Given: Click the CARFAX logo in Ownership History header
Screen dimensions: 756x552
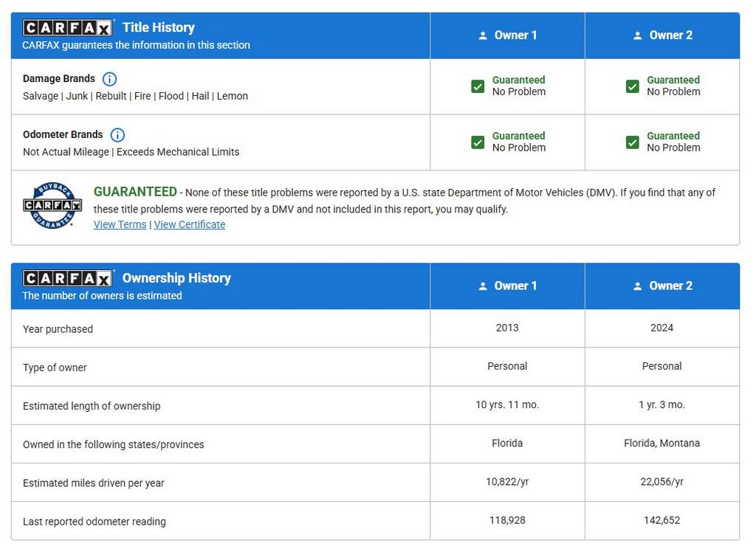Looking at the screenshot, I should click(68, 278).
